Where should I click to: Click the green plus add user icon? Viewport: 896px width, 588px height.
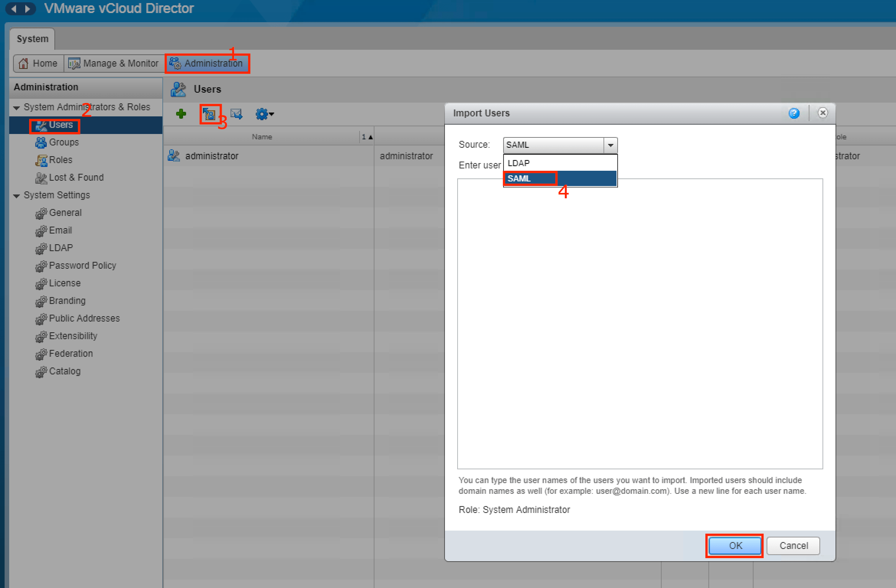pyautogui.click(x=181, y=114)
